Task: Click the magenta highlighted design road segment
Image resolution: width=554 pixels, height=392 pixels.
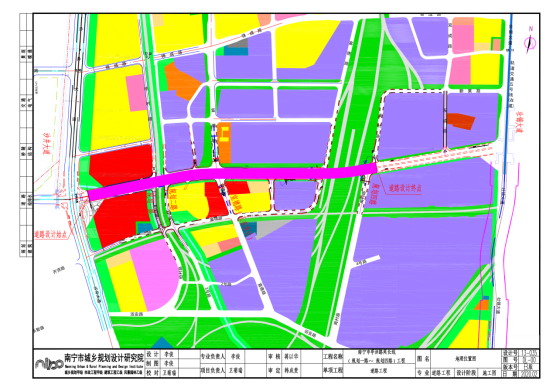Action: [x=232, y=179]
